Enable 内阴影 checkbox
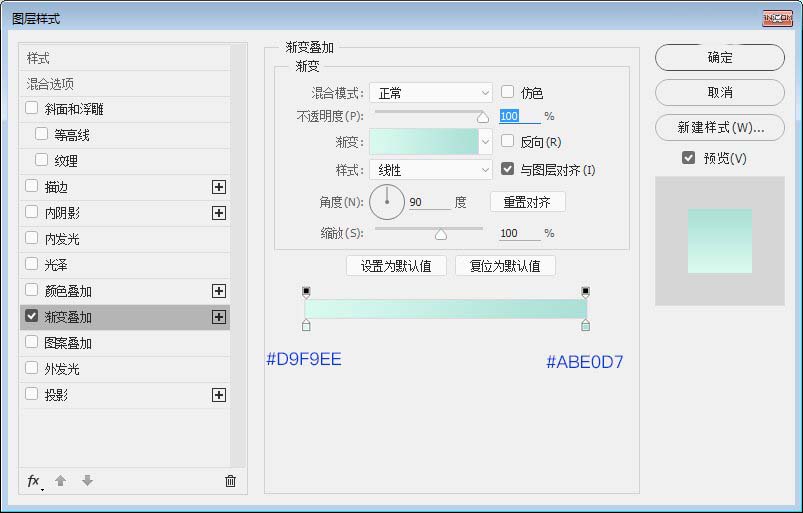803x513 pixels. point(32,212)
